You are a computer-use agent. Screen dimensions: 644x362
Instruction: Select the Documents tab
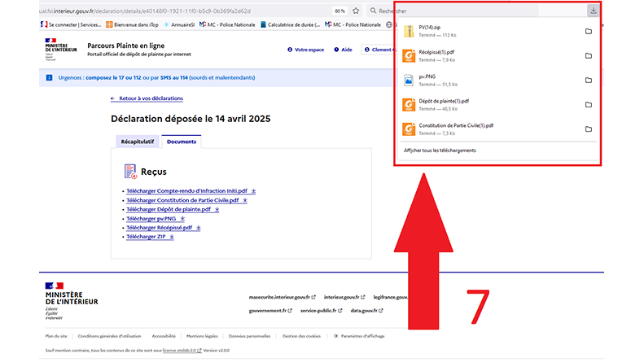(x=181, y=142)
